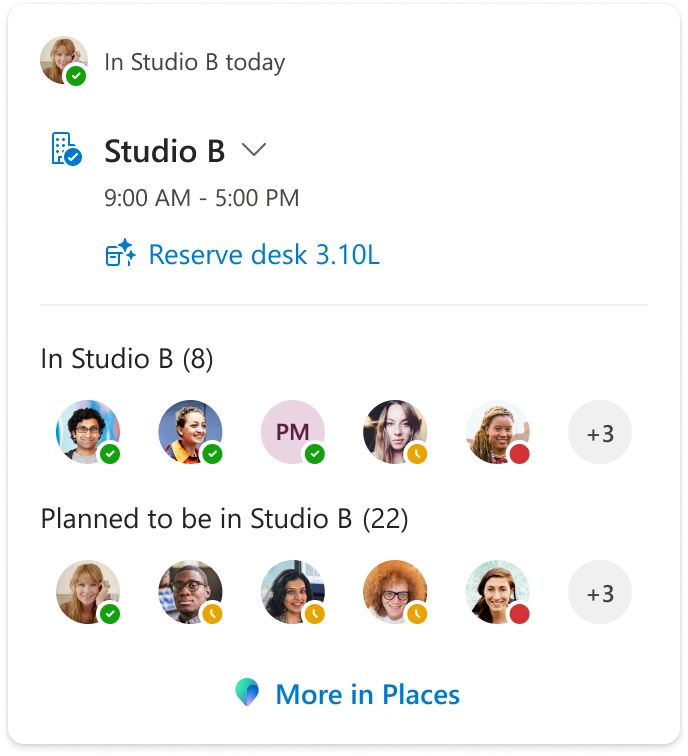Open the More in Places link
The height and width of the screenshot is (756, 688).
[367, 694]
